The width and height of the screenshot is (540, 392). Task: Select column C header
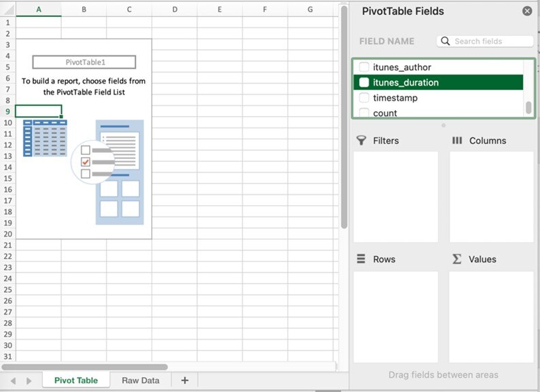pos(129,10)
